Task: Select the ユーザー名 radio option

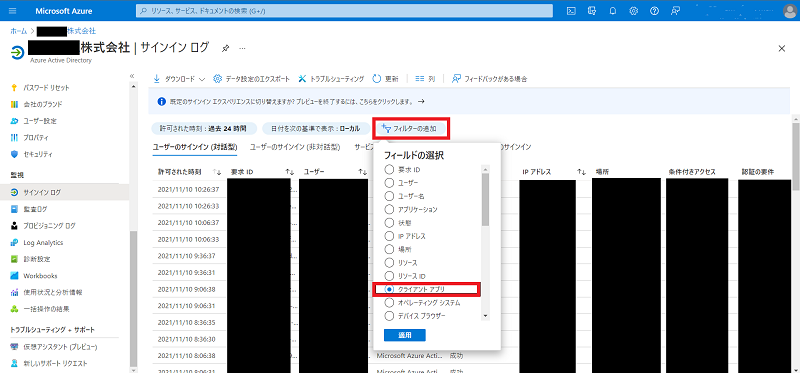Action: pos(389,195)
